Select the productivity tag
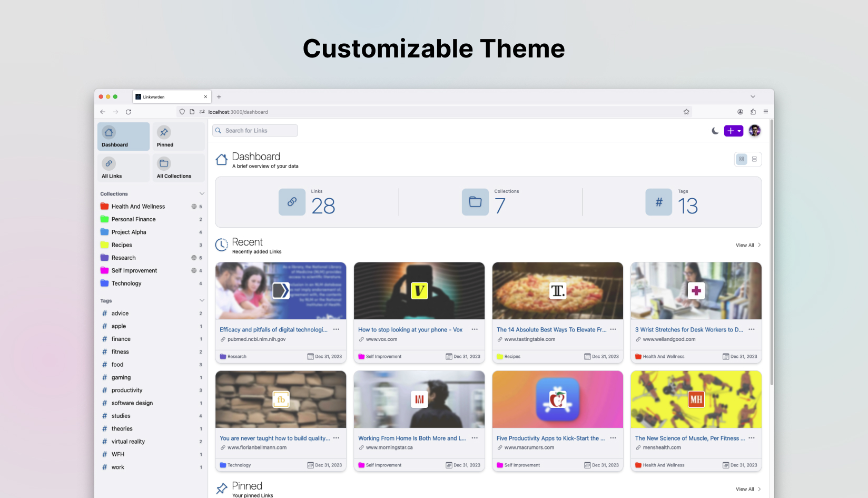The image size is (868, 498). click(152, 390)
